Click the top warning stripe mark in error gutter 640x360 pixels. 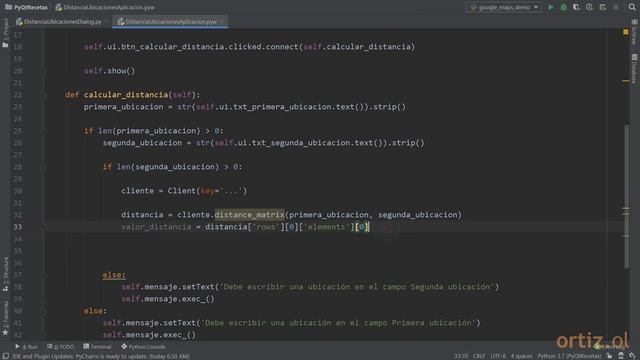[626, 81]
